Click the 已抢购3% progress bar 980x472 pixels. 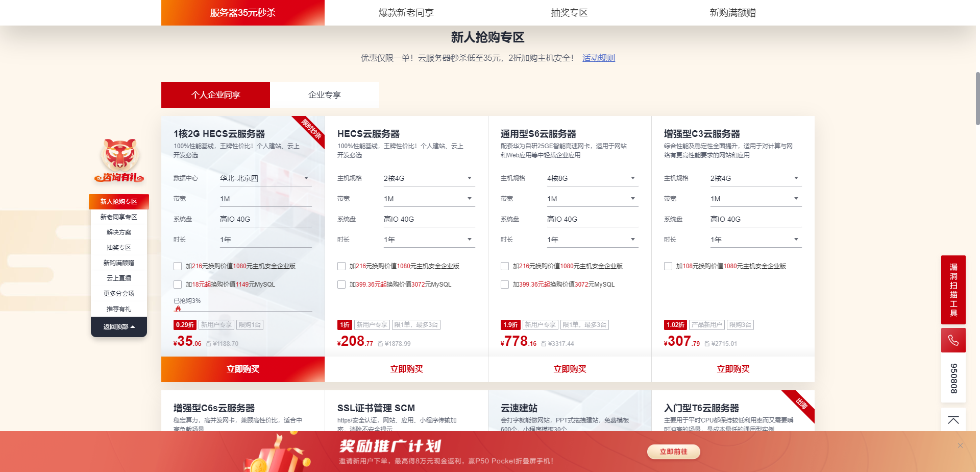(243, 311)
